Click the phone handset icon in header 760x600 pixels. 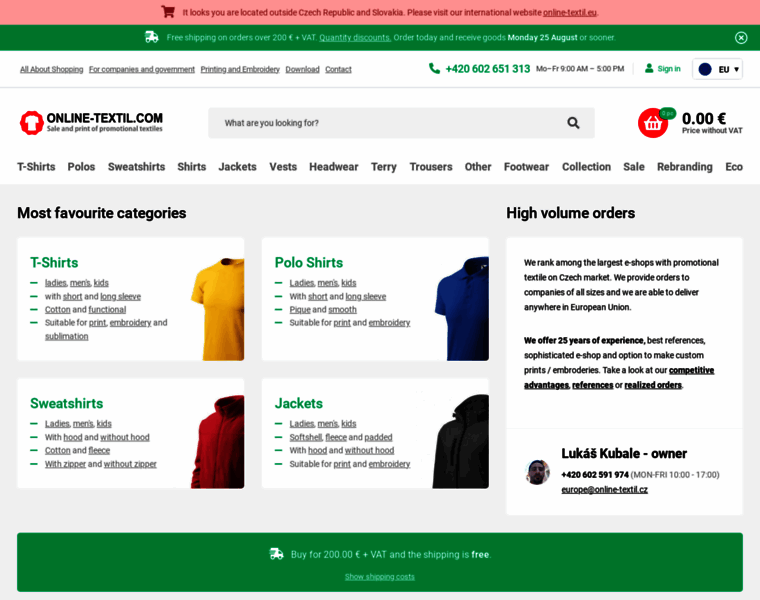(x=434, y=68)
